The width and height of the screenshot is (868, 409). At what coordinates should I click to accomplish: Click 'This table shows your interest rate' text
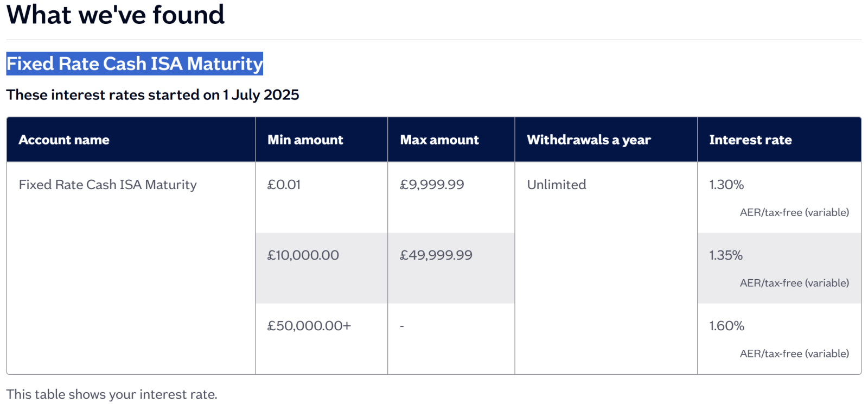click(x=112, y=394)
